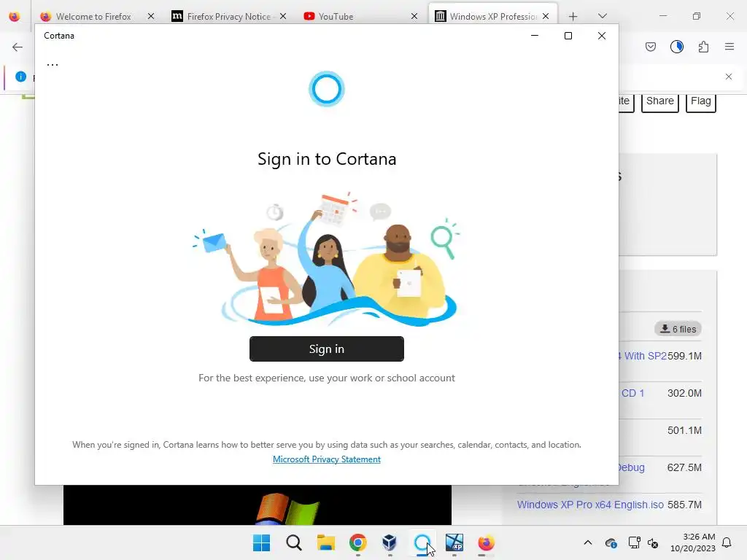Click the Windows XP video thumbnail

(258, 505)
